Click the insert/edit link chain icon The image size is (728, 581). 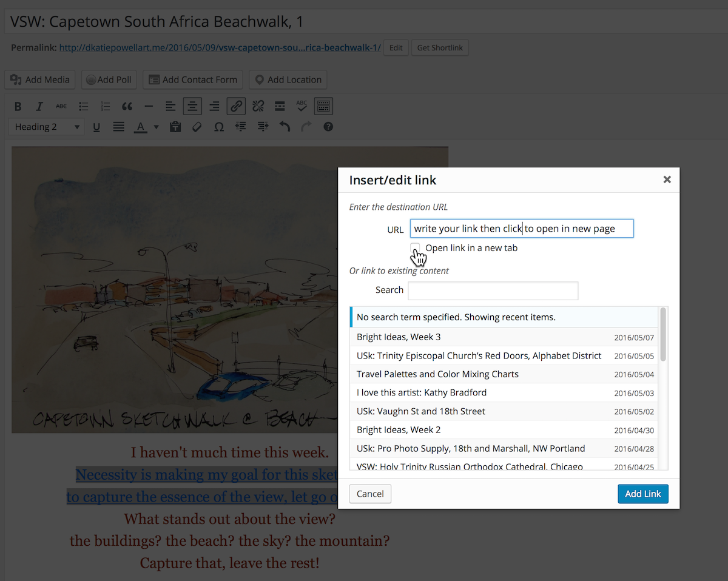236,107
